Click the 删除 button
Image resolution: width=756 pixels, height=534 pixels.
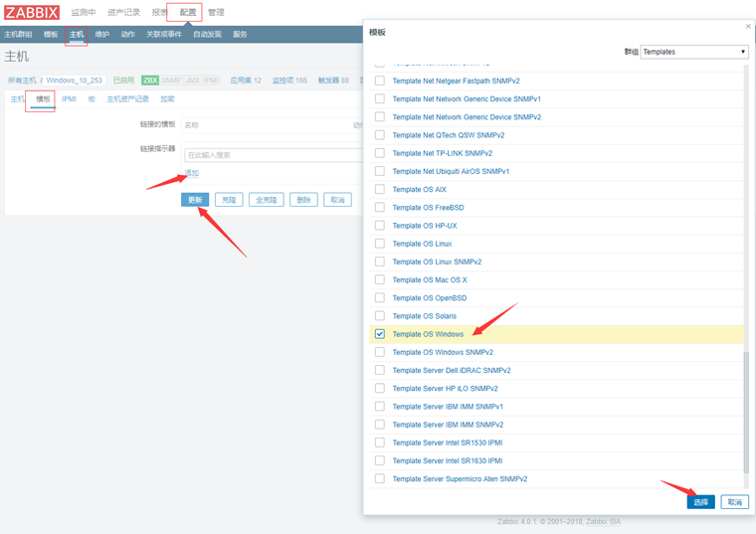pyautogui.click(x=303, y=200)
